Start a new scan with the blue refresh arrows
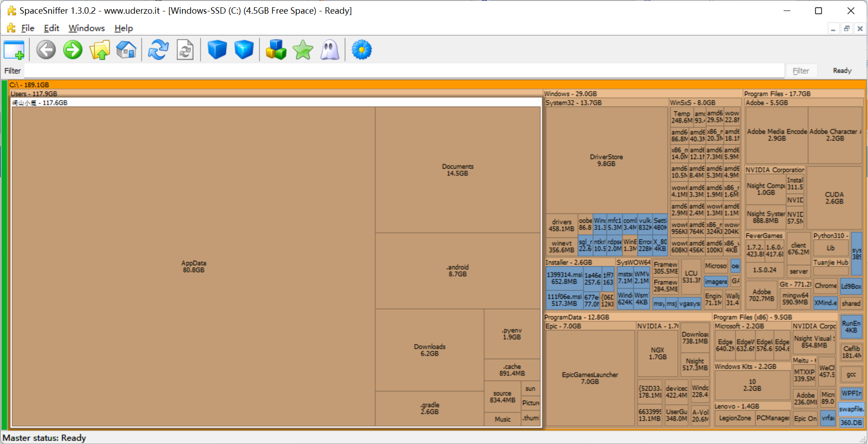This screenshot has width=868, height=444. coord(158,50)
